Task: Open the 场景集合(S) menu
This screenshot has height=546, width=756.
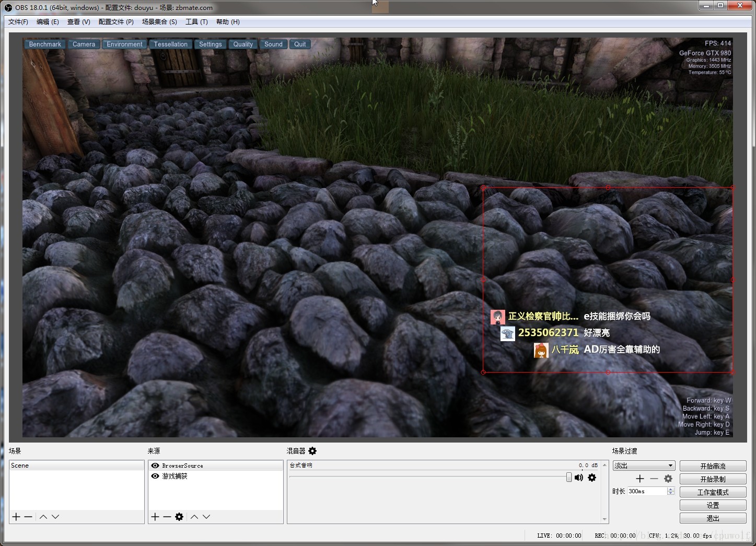Action: [x=159, y=22]
